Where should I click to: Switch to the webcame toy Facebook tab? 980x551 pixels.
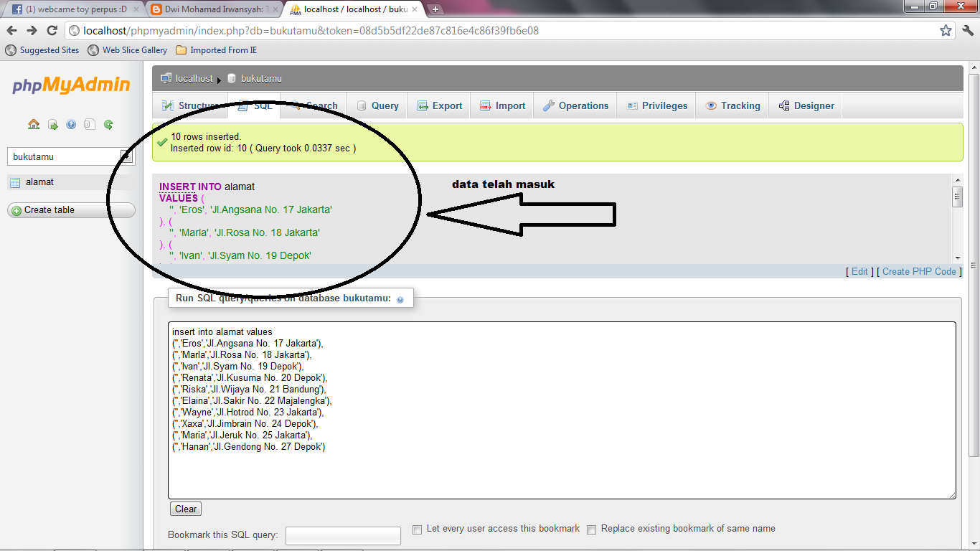75,9
